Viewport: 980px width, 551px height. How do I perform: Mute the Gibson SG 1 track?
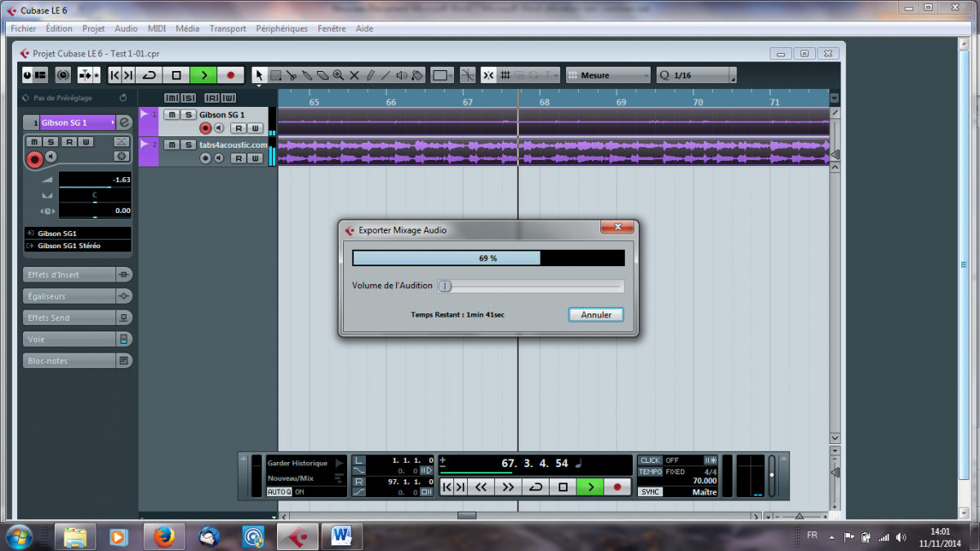click(x=171, y=114)
